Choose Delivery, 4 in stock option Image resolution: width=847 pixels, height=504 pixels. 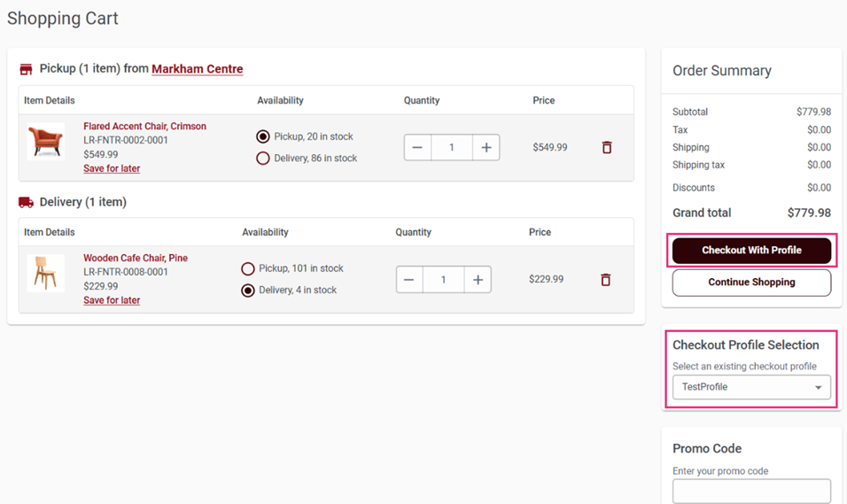coord(248,291)
